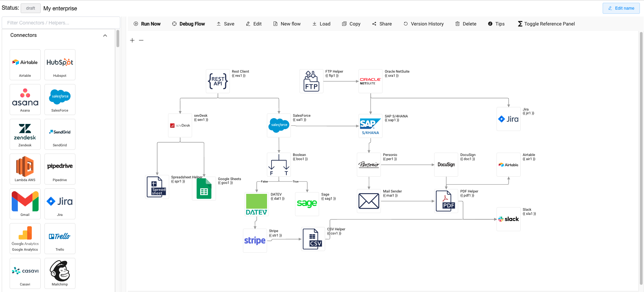Select the Rest Client node on canvas

click(218, 81)
